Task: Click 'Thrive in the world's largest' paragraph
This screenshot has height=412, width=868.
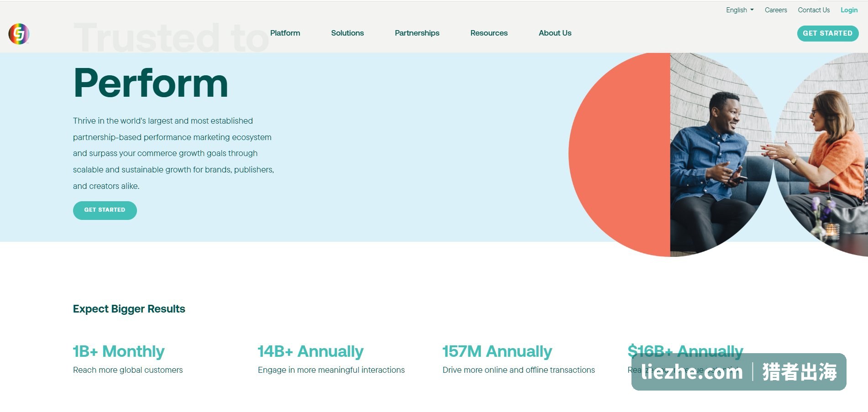Action: [174, 153]
